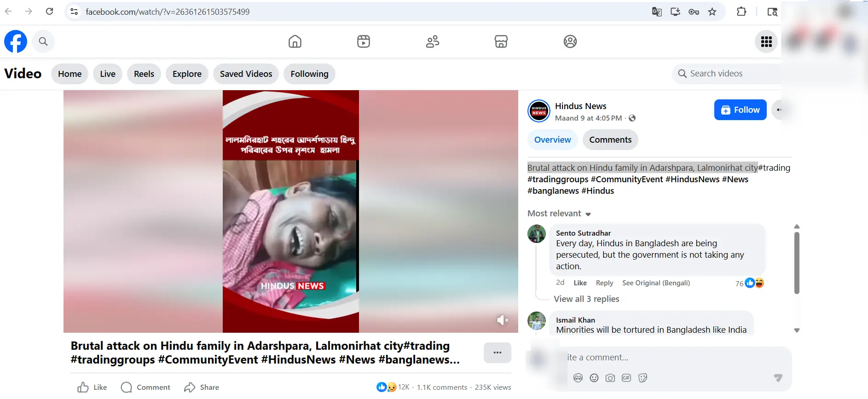868x399 pixels.
Task: Open the Saved Videos tab
Action: [x=246, y=74]
